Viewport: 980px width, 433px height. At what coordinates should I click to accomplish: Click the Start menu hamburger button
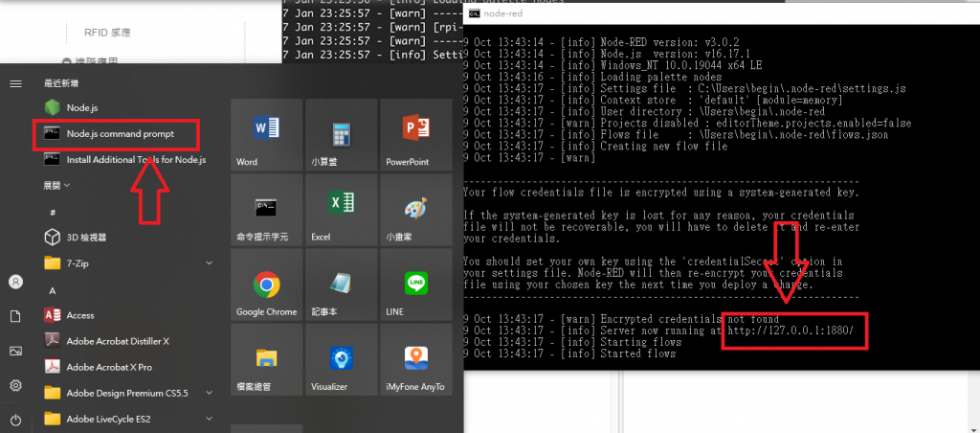pyautogui.click(x=15, y=83)
